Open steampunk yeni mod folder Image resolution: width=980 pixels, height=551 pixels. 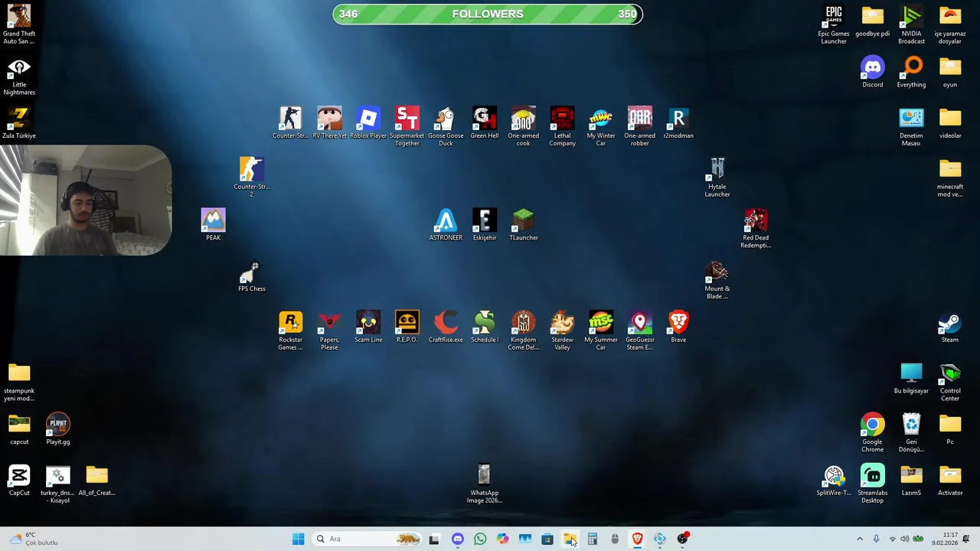[19, 382]
